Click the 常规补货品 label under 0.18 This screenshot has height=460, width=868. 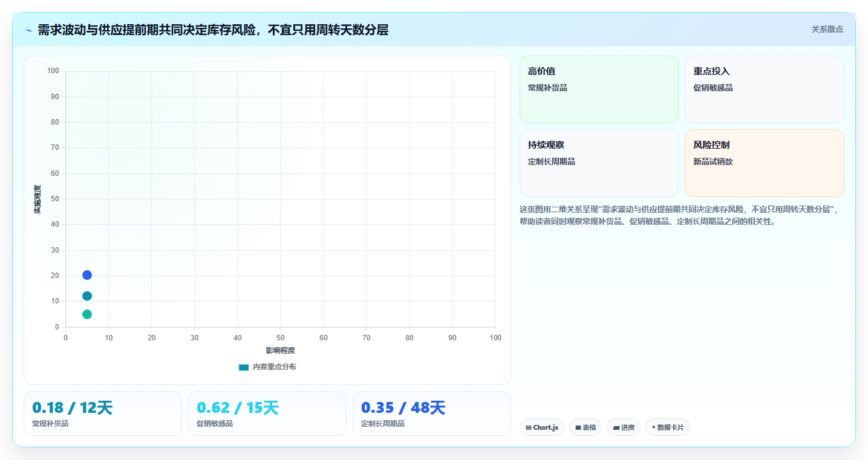50,424
